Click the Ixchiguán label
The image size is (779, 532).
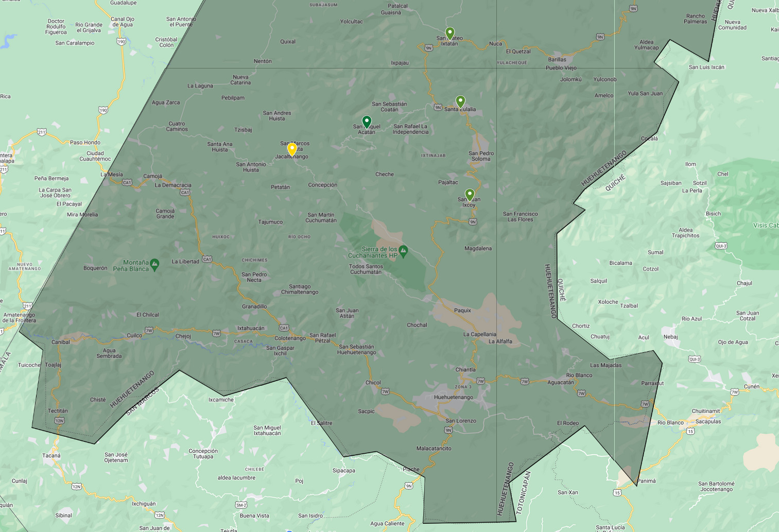coord(144,504)
